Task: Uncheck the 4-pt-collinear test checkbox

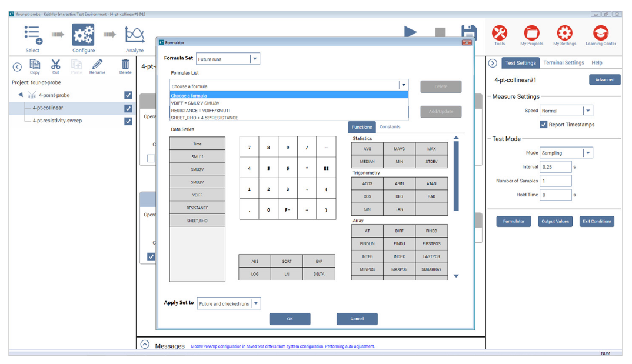Action: (x=128, y=108)
